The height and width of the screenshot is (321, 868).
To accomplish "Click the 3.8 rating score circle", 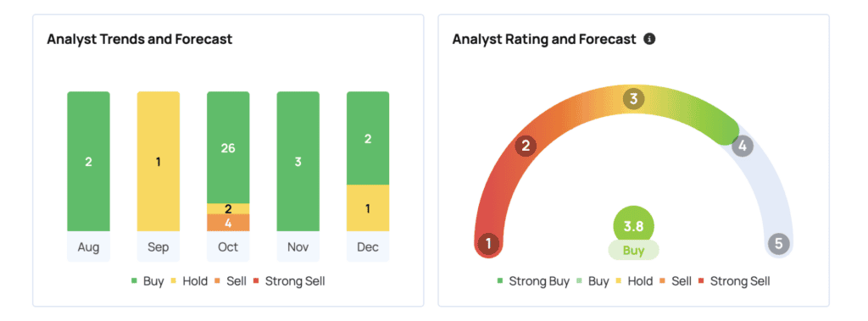I will point(634,226).
